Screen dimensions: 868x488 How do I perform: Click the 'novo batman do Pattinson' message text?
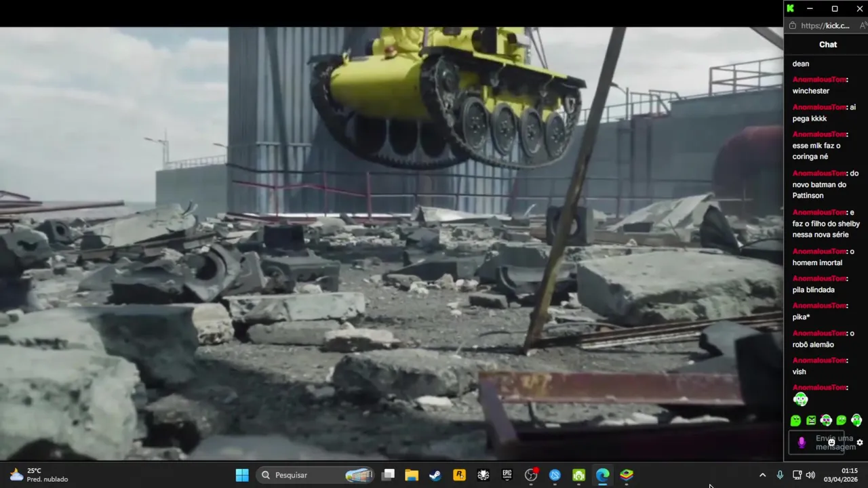819,190
